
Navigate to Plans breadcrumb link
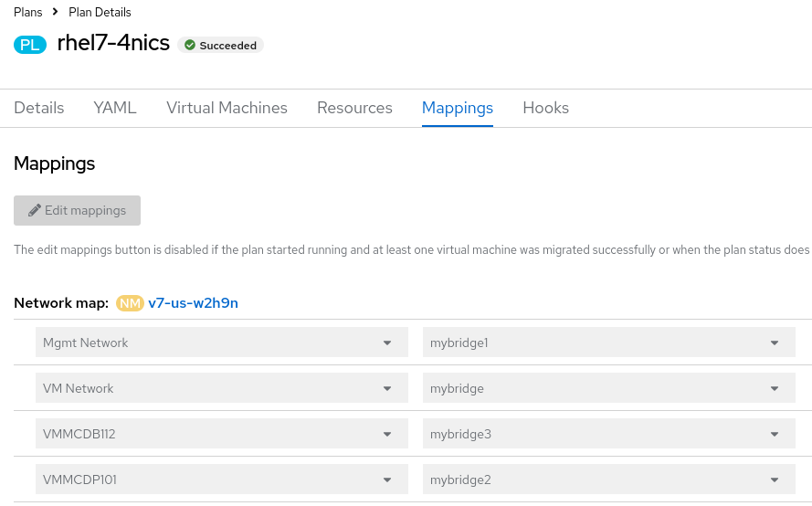(28, 12)
